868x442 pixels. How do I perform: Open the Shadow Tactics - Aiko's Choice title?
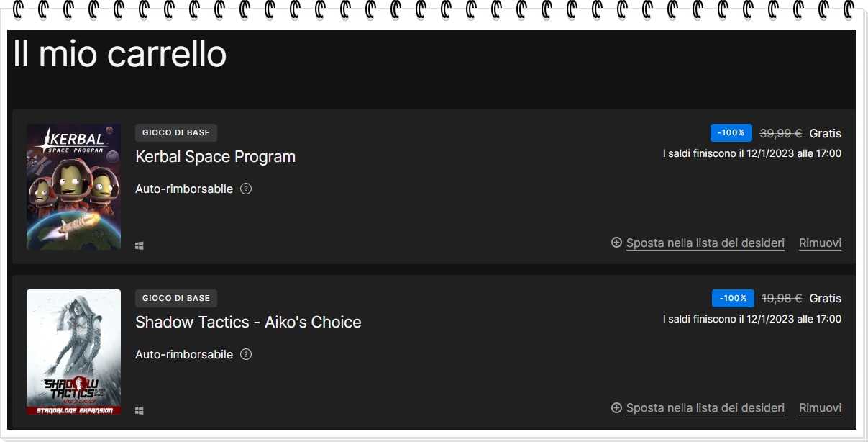coord(248,322)
